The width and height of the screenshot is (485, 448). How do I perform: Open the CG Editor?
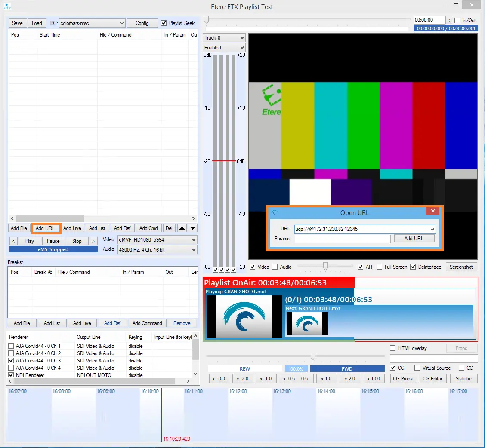click(432, 379)
